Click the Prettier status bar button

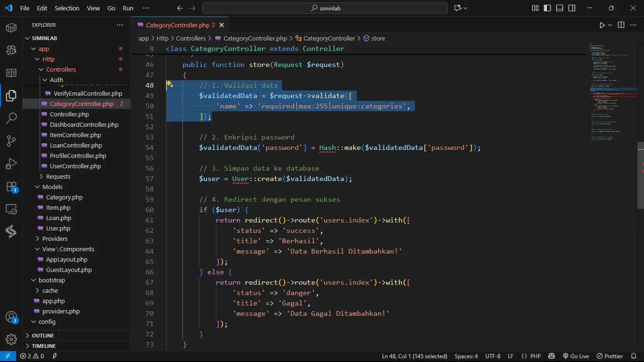click(610, 356)
